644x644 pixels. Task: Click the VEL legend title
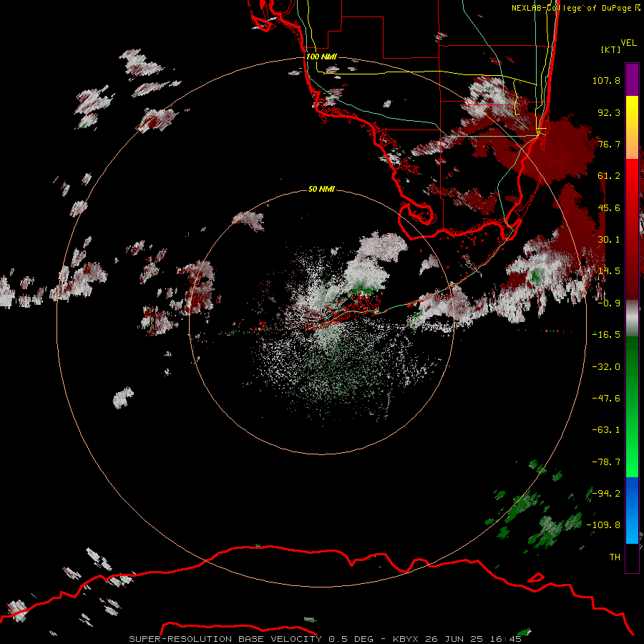click(x=628, y=43)
